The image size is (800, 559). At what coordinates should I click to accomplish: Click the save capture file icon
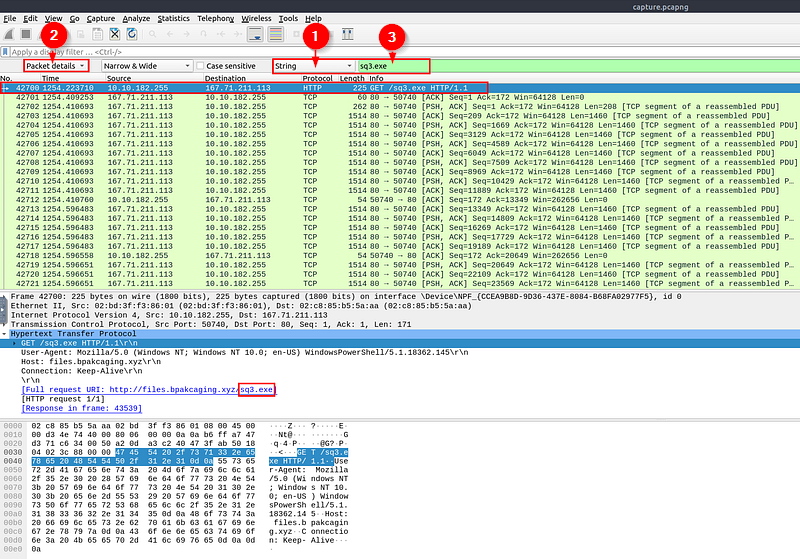point(97,34)
